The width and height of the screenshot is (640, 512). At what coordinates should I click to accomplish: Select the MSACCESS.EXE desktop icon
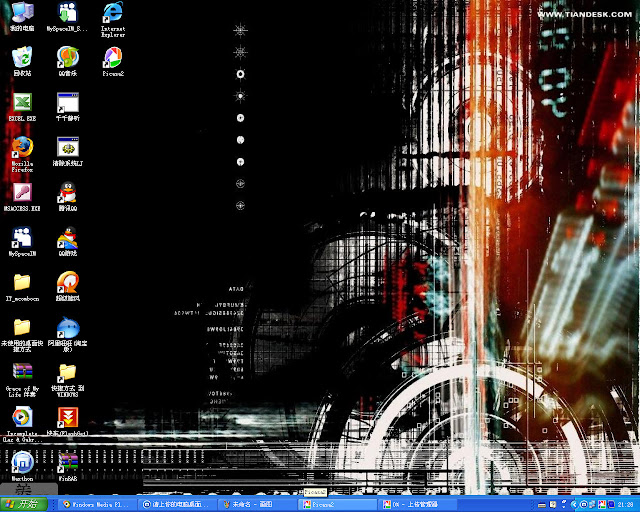(x=22, y=197)
